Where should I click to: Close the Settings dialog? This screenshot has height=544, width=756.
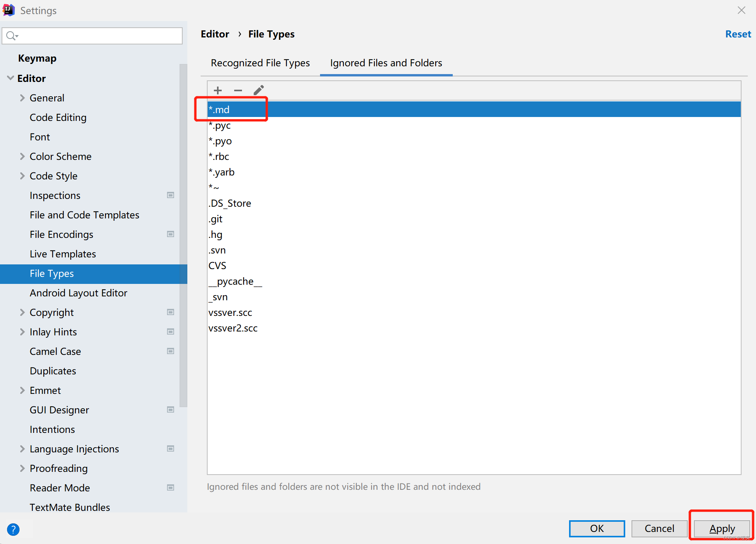point(742,10)
